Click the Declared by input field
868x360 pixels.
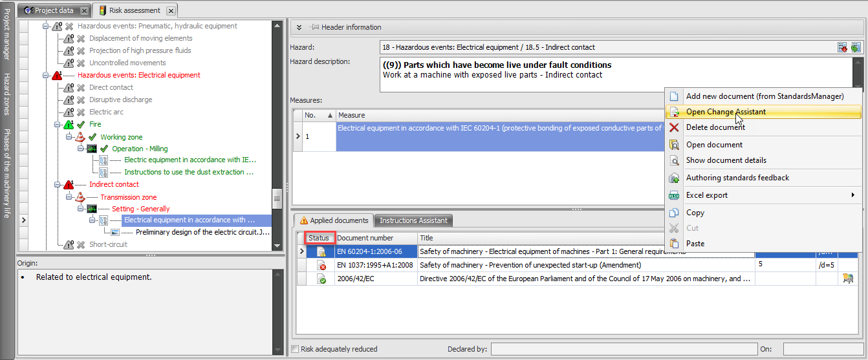pyautogui.click(x=622, y=349)
